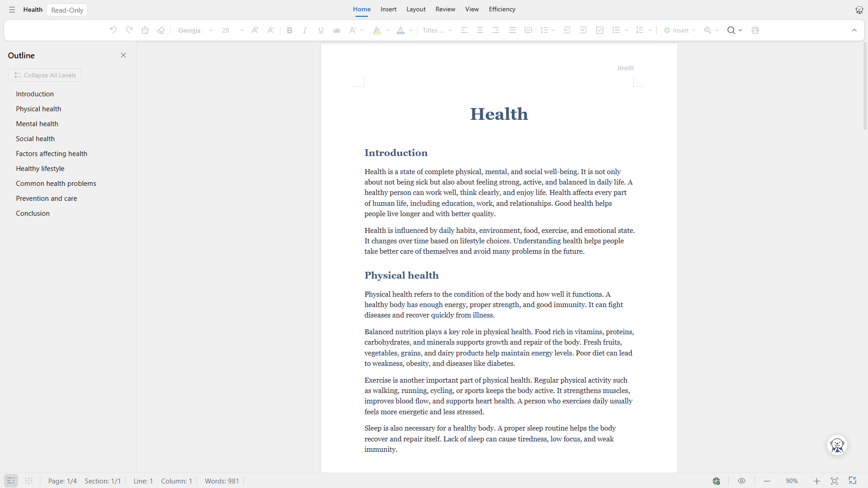The image size is (868, 488).
Task: Expand the text effect dropdown arrow
Action: click(x=362, y=30)
